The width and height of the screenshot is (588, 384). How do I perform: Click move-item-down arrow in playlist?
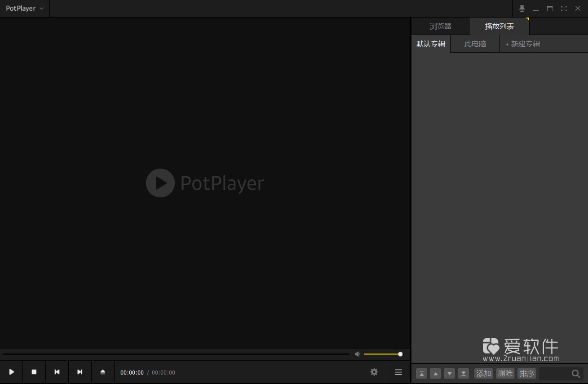449,374
